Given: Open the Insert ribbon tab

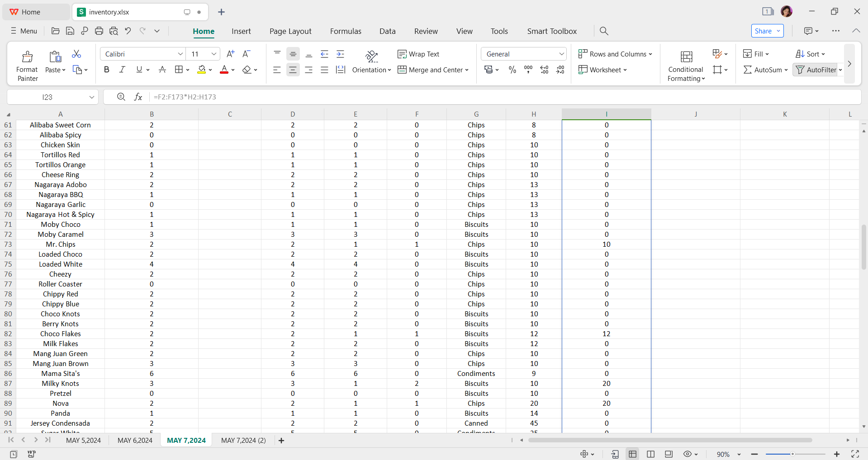Looking at the screenshot, I should point(241,31).
